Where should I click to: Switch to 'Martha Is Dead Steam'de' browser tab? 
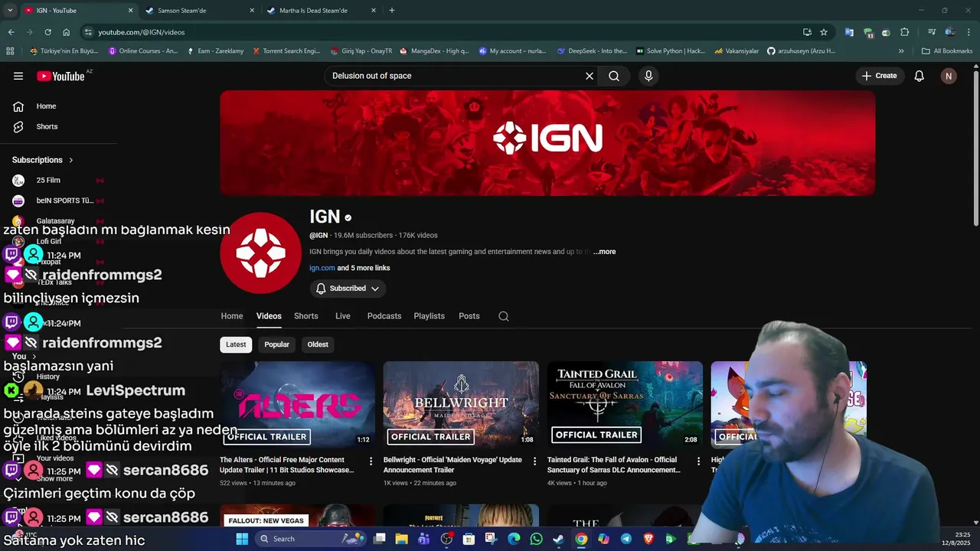[x=322, y=11]
